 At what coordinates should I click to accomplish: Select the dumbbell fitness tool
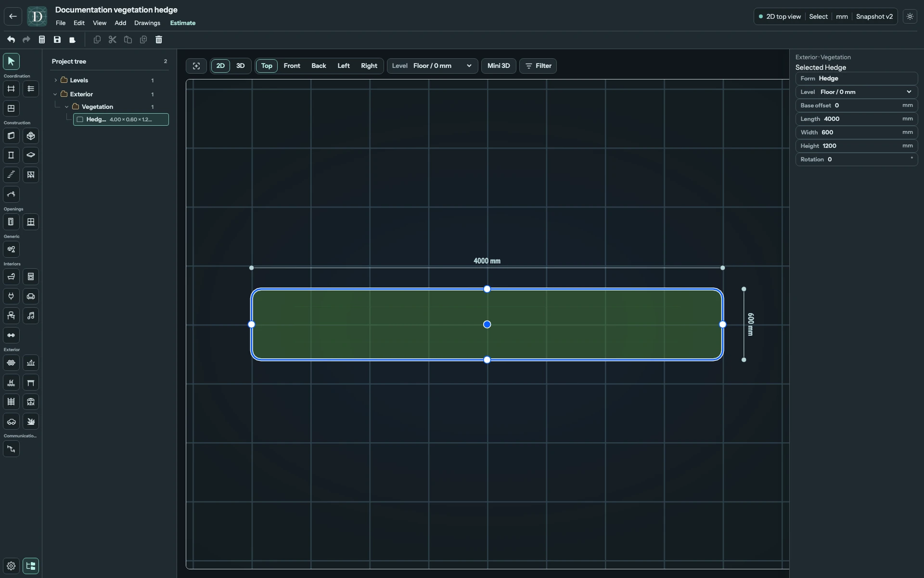pyautogui.click(x=11, y=335)
